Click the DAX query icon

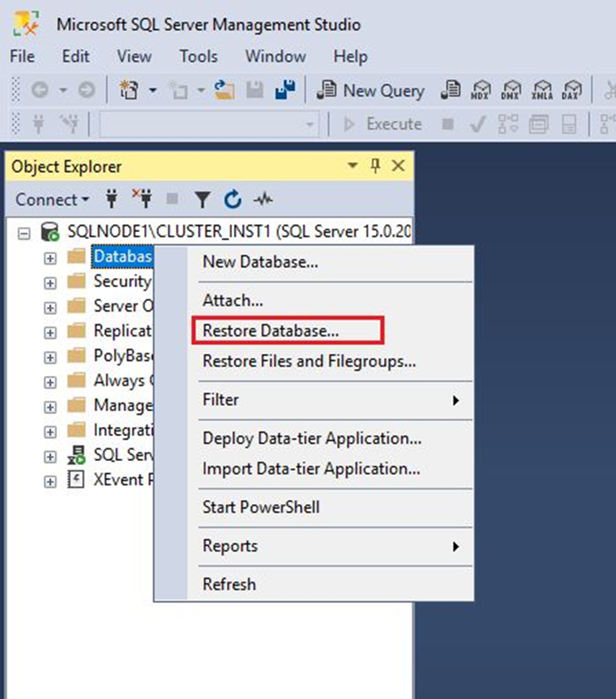point(572,90)
